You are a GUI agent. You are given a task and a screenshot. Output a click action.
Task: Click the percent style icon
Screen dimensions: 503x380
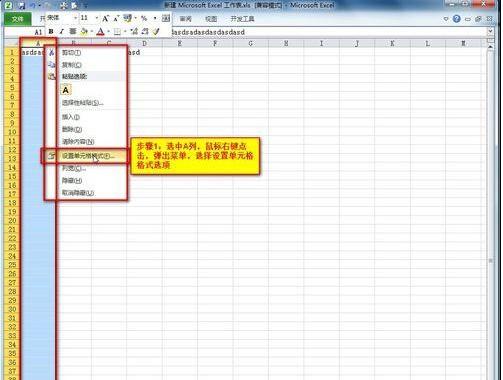[144, 18]
